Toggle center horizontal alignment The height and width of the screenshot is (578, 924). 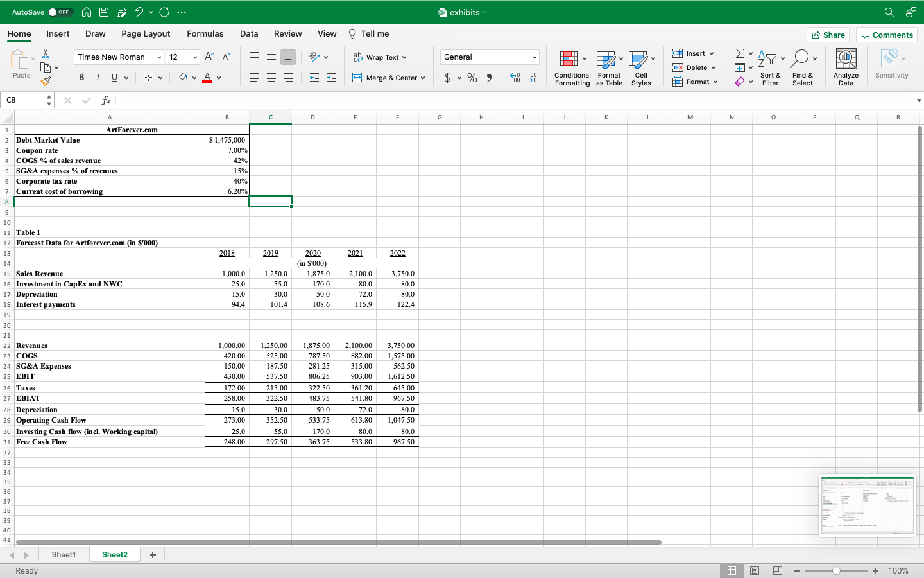(x=271, y=78)
